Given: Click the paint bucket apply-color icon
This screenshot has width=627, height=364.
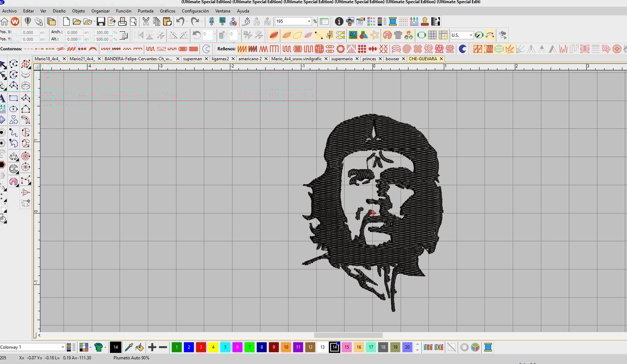Looking at the screenshot, I should pyautogui.click(x=140, y=347).
